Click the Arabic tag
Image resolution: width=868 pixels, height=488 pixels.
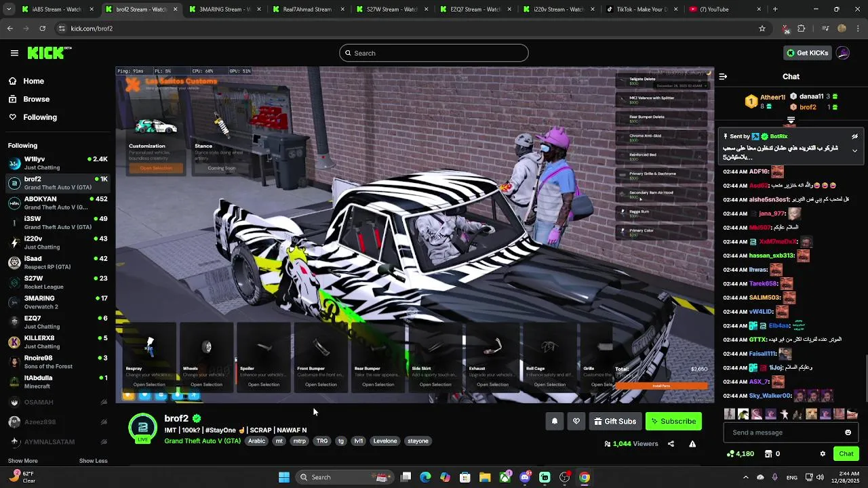pos(257,441)
